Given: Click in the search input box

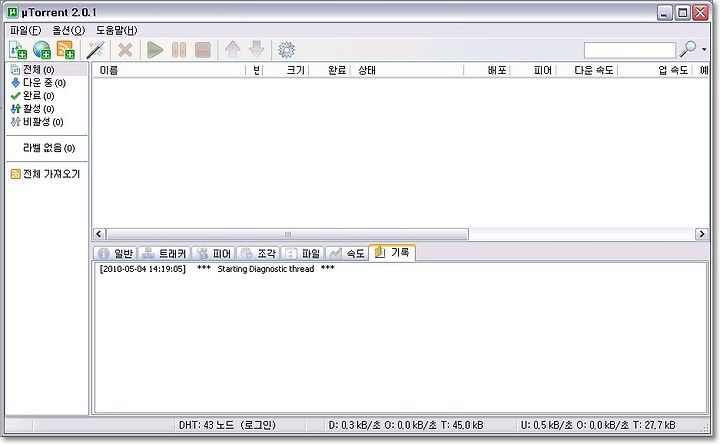Looking at the screenshot, I should click(x=630, y=50).
